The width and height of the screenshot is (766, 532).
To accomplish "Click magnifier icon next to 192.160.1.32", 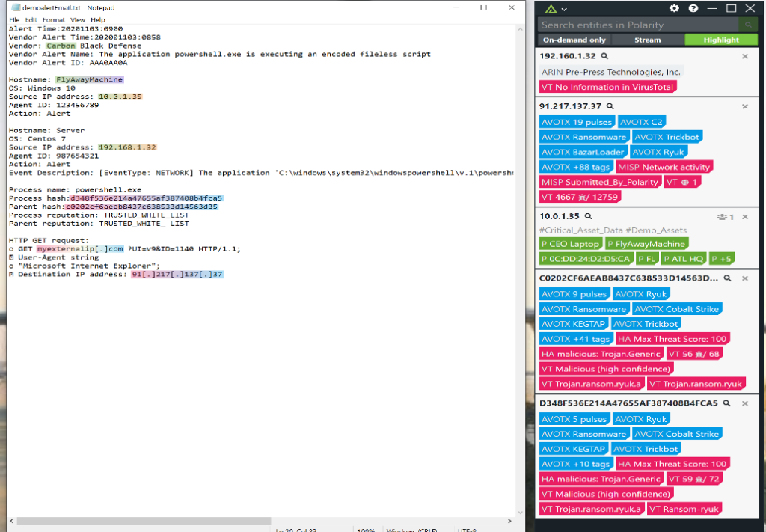I will (x=605, y=56).
